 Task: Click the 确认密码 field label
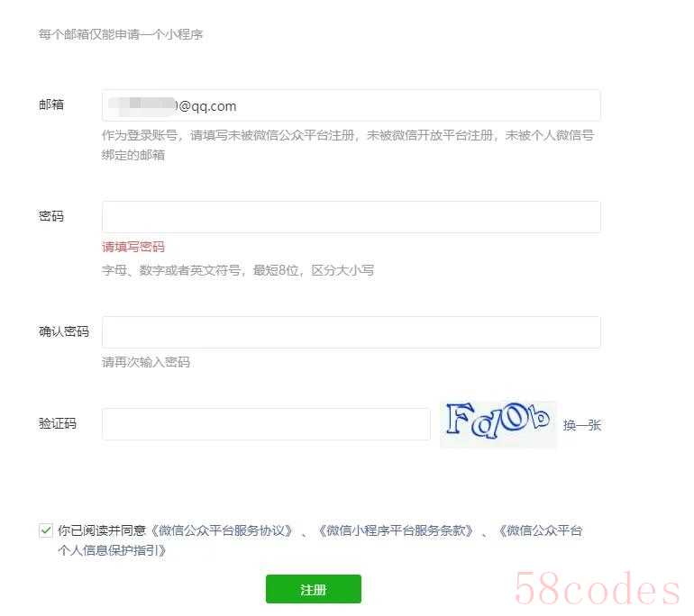64,331
